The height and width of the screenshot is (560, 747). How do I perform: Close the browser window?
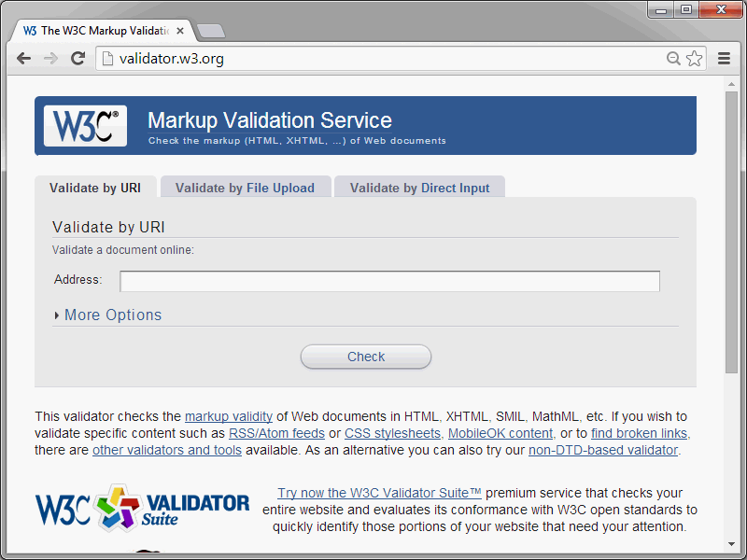tap(721, 9)
